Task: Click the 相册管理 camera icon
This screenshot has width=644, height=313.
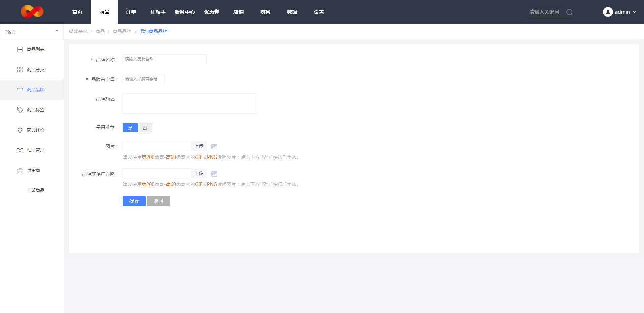Action: pos(20,150)
